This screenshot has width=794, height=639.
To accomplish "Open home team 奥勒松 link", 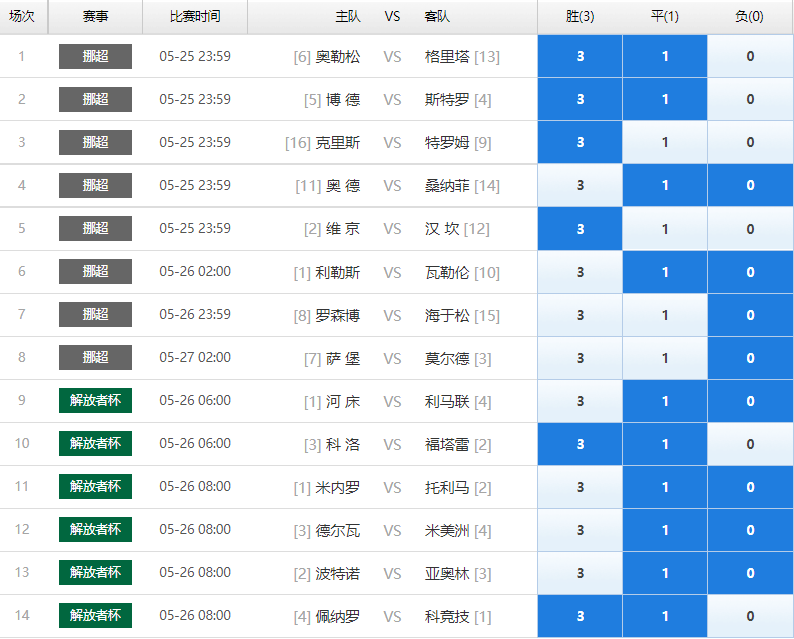I will pyautogui.click(x=338, y=57).
